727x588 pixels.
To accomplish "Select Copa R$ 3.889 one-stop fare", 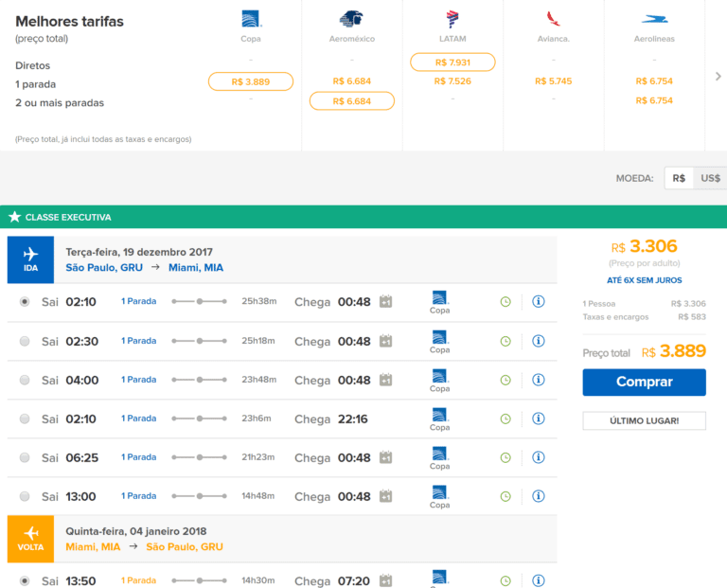I will (251, 82).
